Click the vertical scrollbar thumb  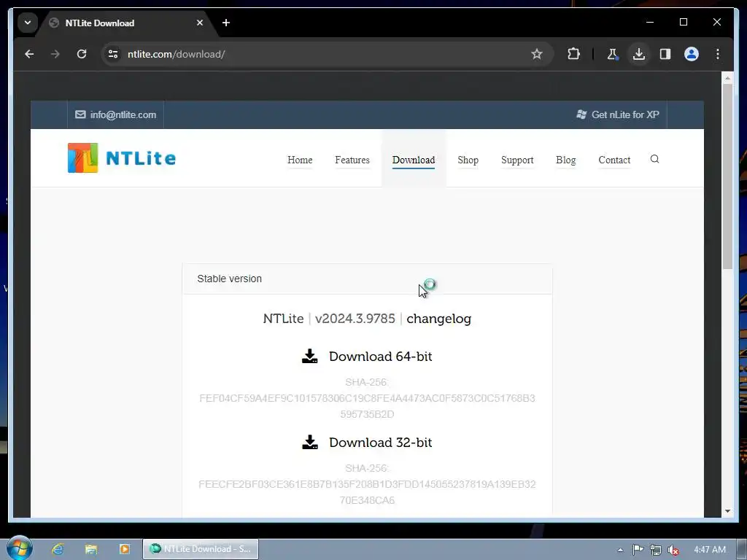[x=727, y=176]
